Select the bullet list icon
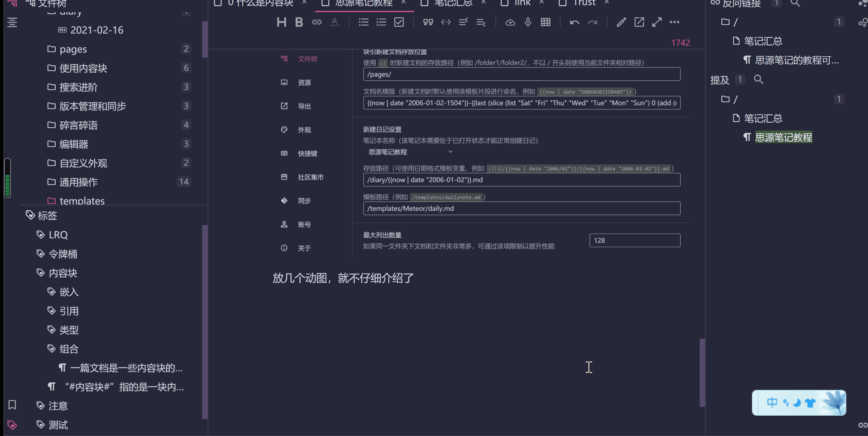The image size is (868, 436). [x=363, y=22]
